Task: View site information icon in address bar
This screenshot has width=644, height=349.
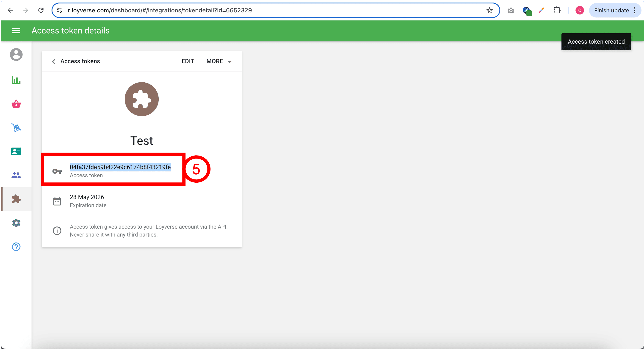Action: pos(59,10)
